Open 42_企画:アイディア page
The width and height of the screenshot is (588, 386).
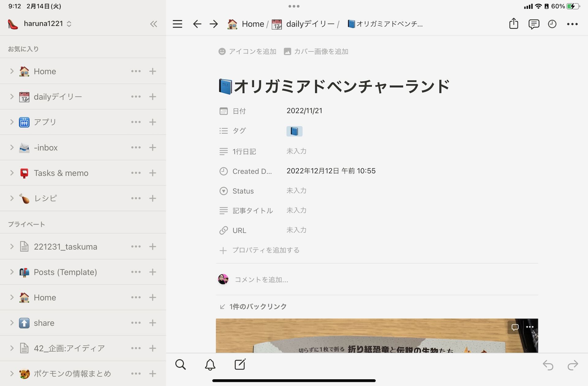coord(69,348)
